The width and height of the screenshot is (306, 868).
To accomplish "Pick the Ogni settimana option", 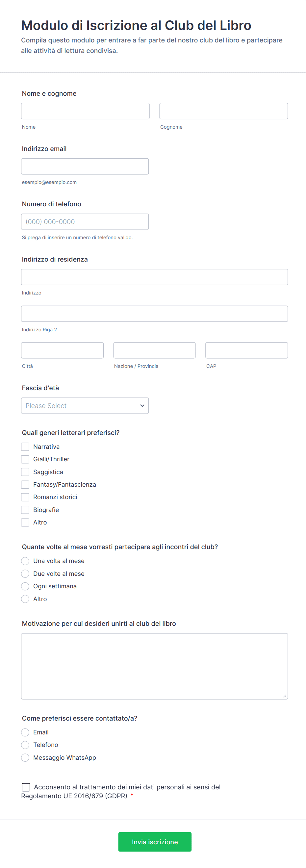I will (x=25, y=586).
